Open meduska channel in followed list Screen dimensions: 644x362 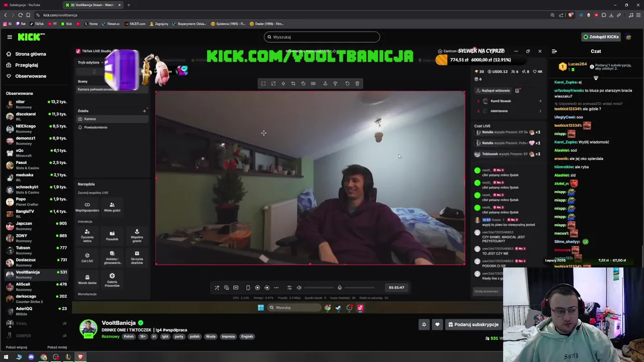point(35,177)
